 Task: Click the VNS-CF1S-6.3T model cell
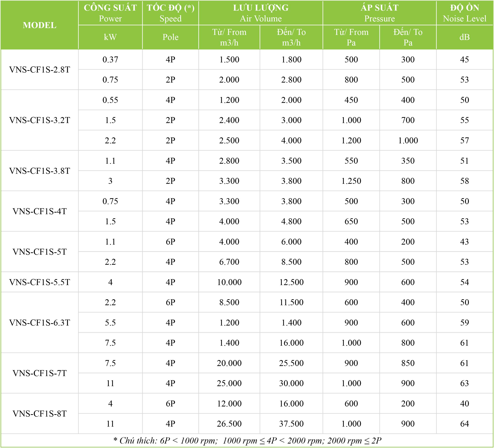tap(39, 322)
